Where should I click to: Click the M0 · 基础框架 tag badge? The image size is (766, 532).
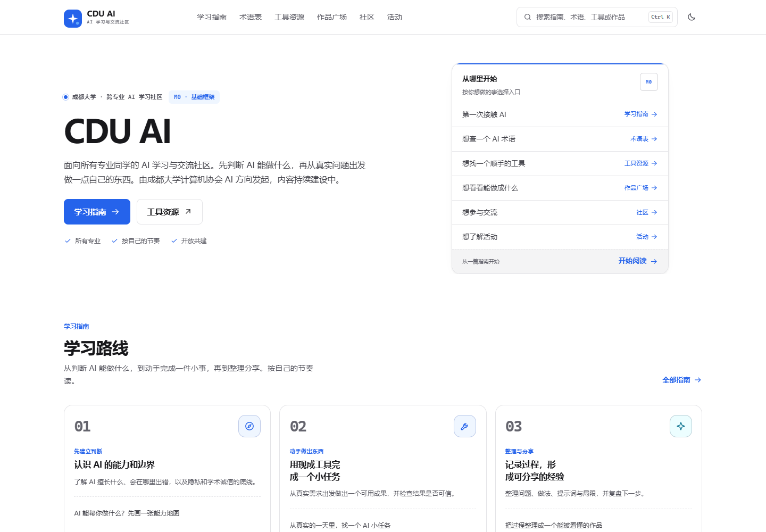(x=194, y=97)
